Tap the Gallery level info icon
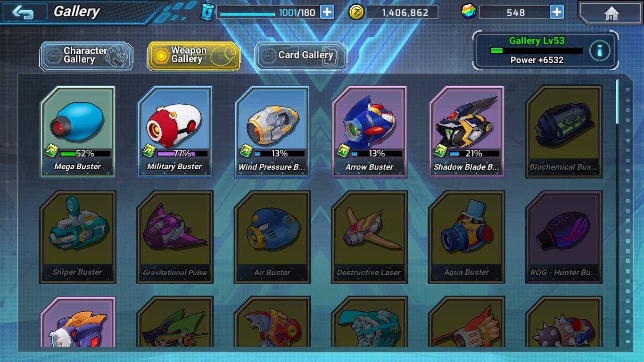The height and width of the screenshot is (362, 644). click(600, 51)
